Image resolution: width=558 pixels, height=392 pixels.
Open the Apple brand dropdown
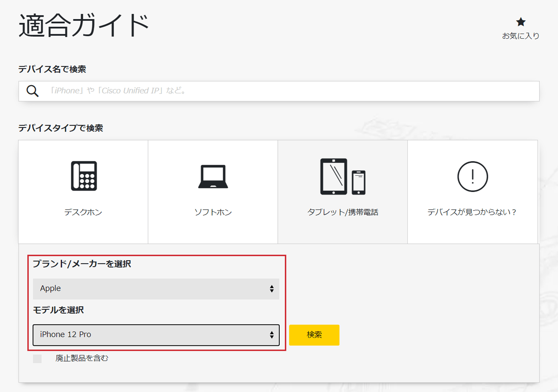click(156, 289)
